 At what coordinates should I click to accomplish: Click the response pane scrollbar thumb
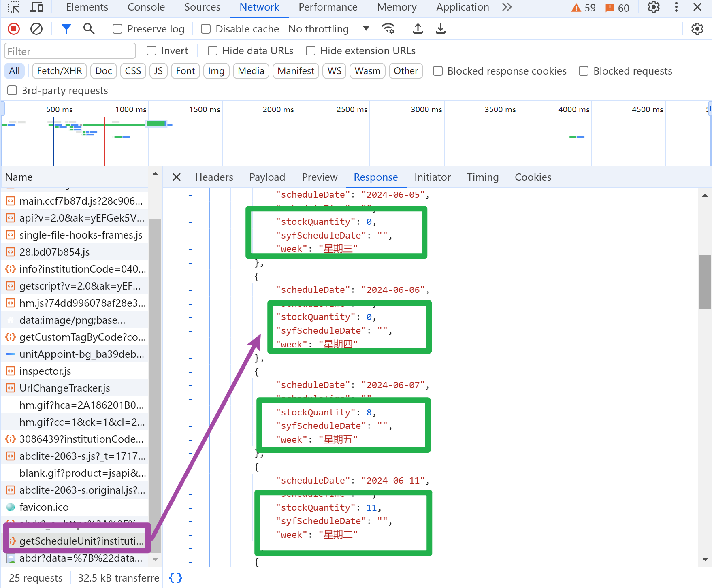point(705,281)
